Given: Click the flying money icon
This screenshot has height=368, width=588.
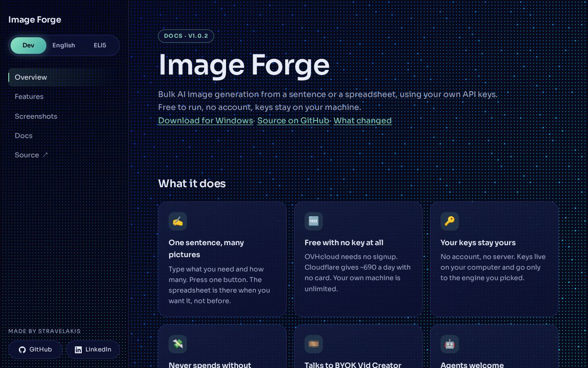Looking at the screenshot, I should (x=178, y=344).
